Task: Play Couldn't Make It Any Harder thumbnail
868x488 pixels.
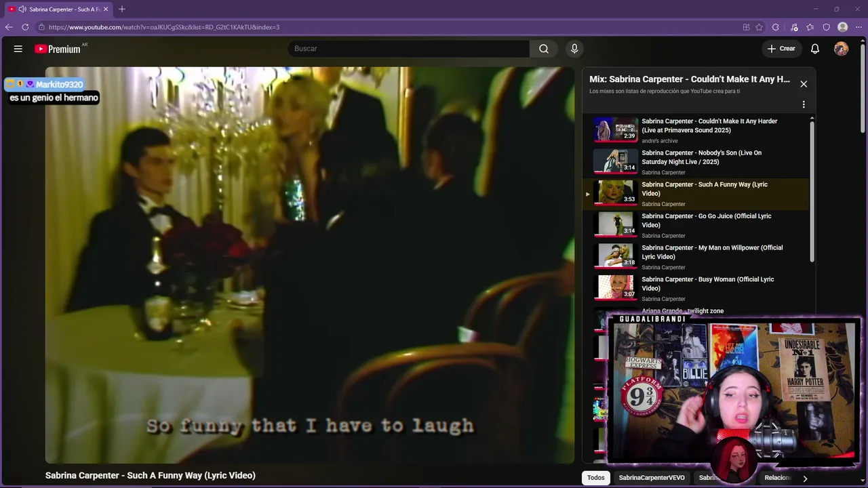Action: [616, 129]
